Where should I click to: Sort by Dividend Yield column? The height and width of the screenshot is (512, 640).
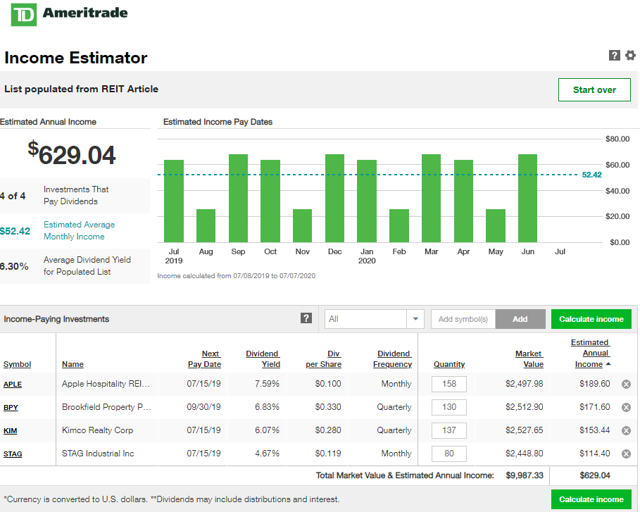[263, 359]
